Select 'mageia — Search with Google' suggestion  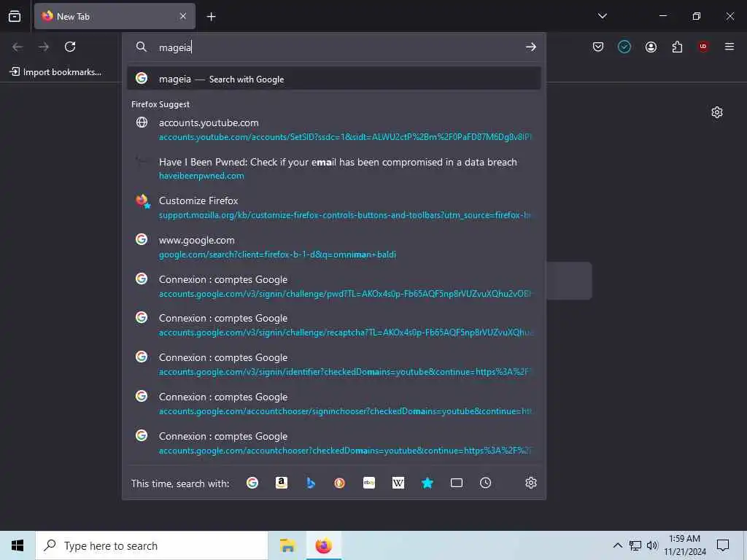point(333,79)
